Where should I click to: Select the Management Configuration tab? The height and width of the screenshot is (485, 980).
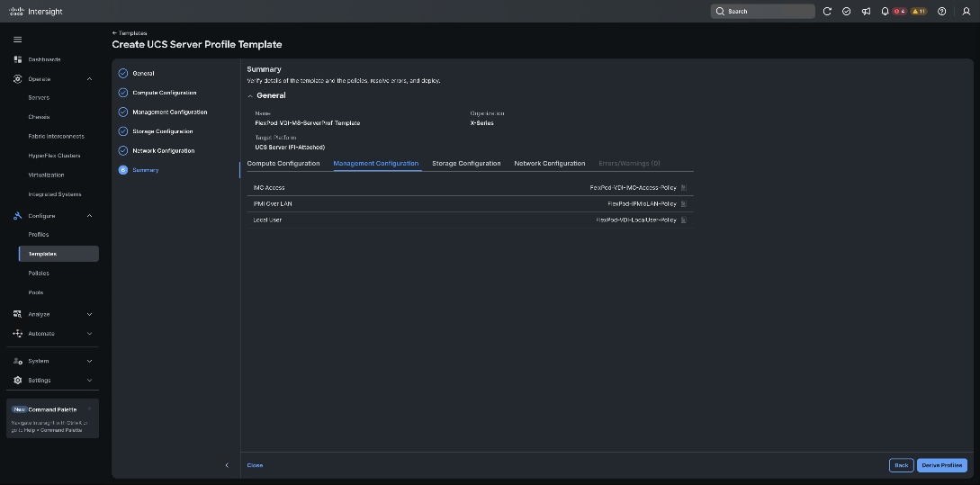375,163
